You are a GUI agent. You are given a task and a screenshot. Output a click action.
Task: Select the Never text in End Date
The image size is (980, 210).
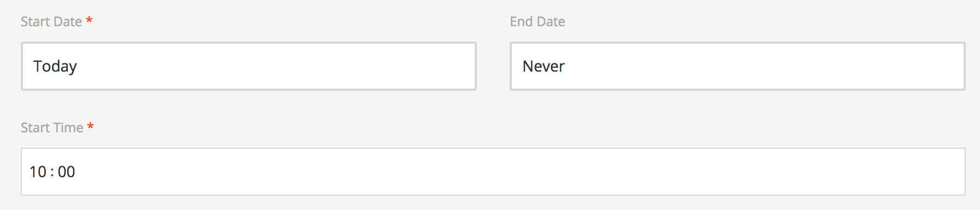click(x=544, y=66)
